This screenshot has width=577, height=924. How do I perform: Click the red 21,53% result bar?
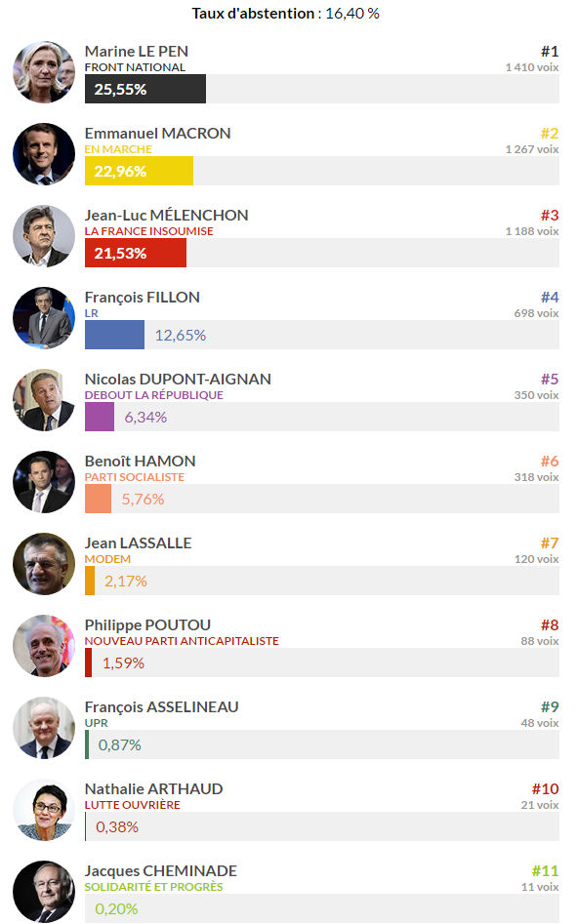136,253
